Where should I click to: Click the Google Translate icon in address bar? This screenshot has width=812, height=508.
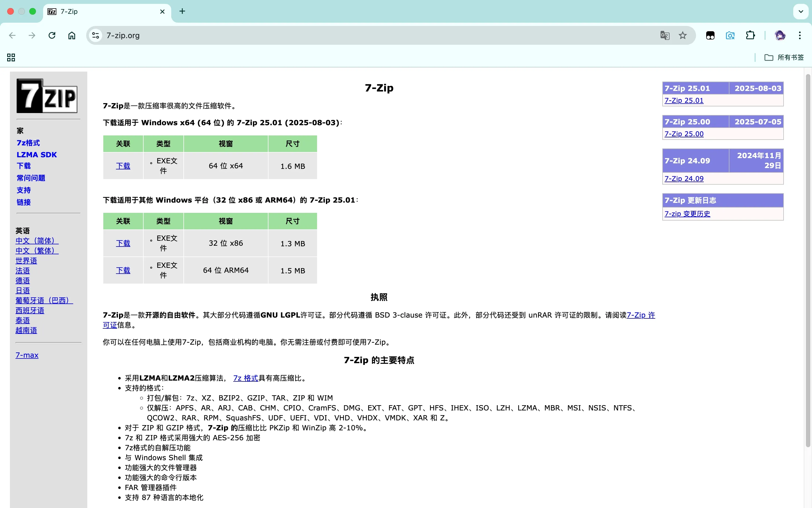pyautogui.click(x=665, y=35)
